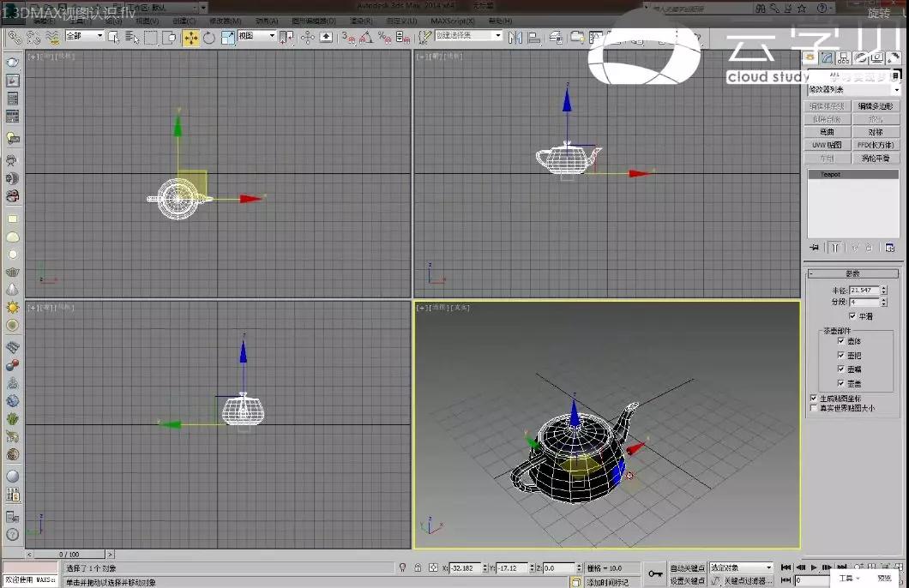Open the 动画(A) menu
The image size is (909, 588).
tap(267, 21)
